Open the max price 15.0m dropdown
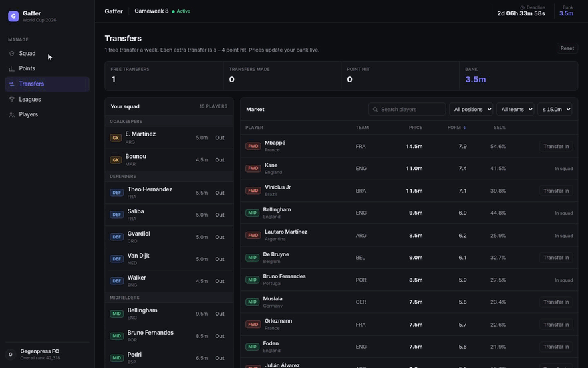The image size is (588, 368). (555, 109)
